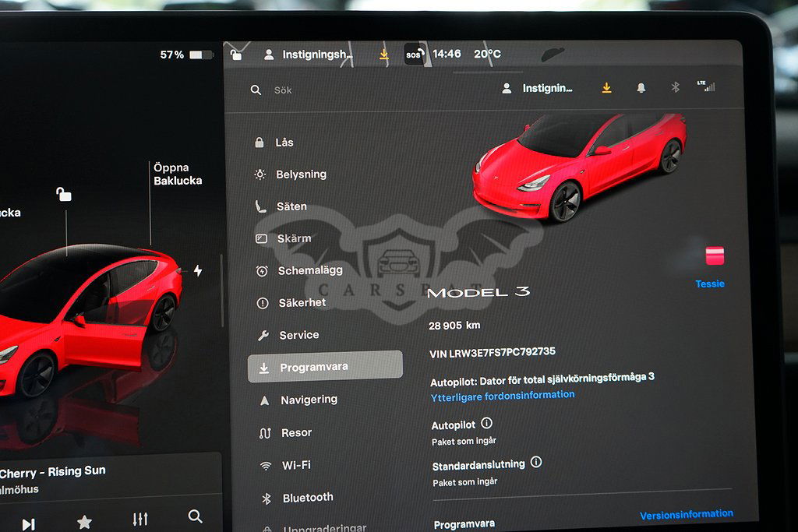The width and height of the screenshot is (798, 532).
Task: Toggle the lock icon in top status bar
Action: [236, 55]
